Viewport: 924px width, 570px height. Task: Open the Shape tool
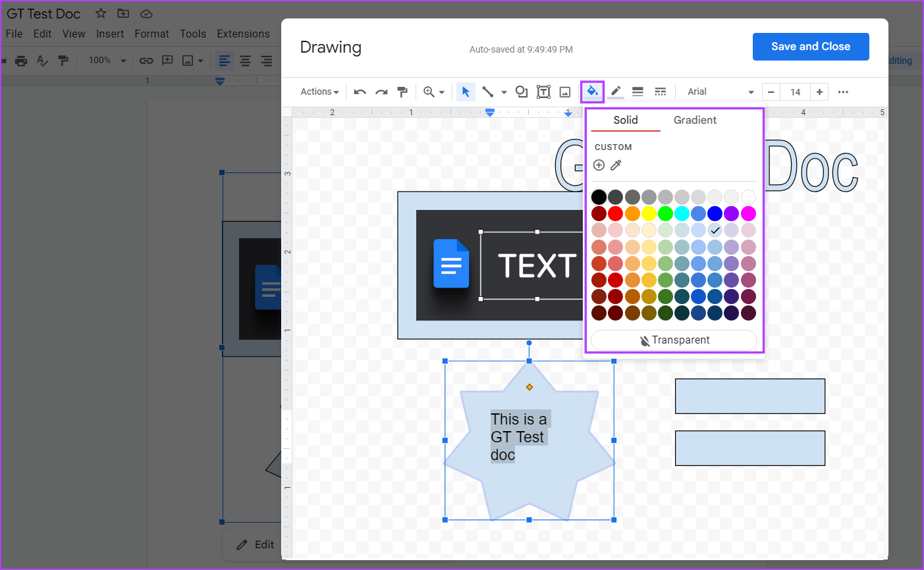(x=521, y=91)
